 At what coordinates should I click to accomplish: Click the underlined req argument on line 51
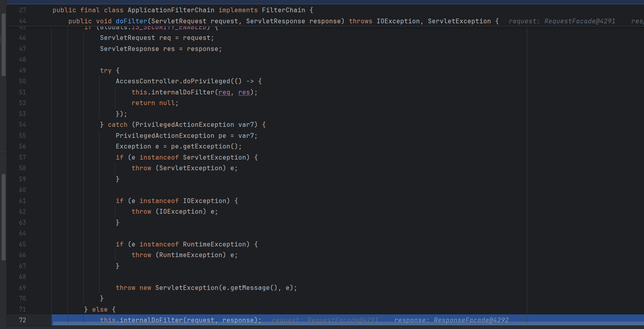pyautogui.click(x=224, y=92)
